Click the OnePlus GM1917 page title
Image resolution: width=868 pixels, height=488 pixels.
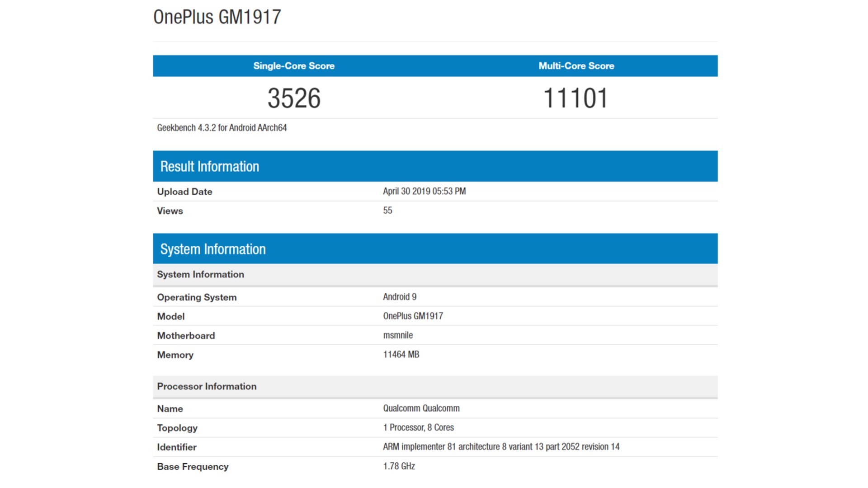(x=217, y=17)
